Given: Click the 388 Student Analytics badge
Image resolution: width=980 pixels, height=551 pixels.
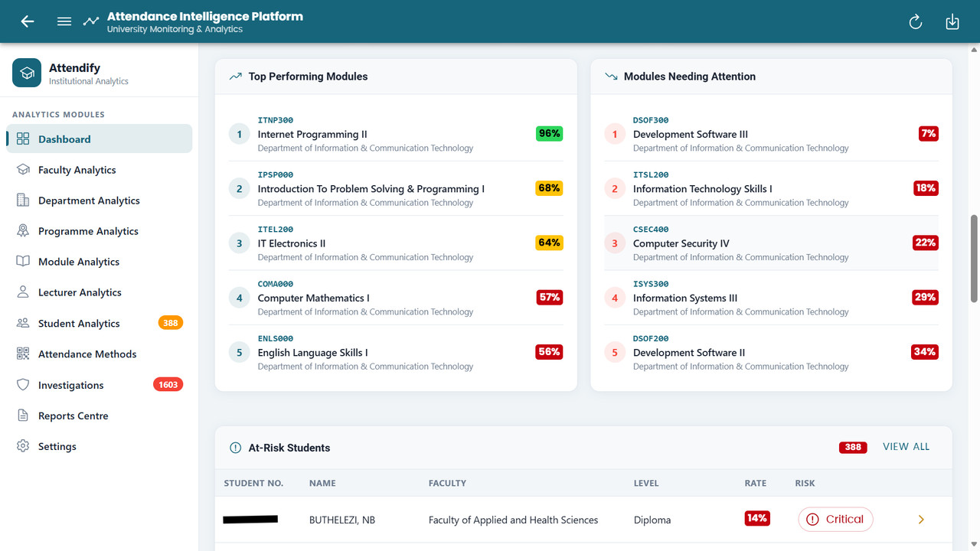Looking at the screenshot, I should point(170,323).
